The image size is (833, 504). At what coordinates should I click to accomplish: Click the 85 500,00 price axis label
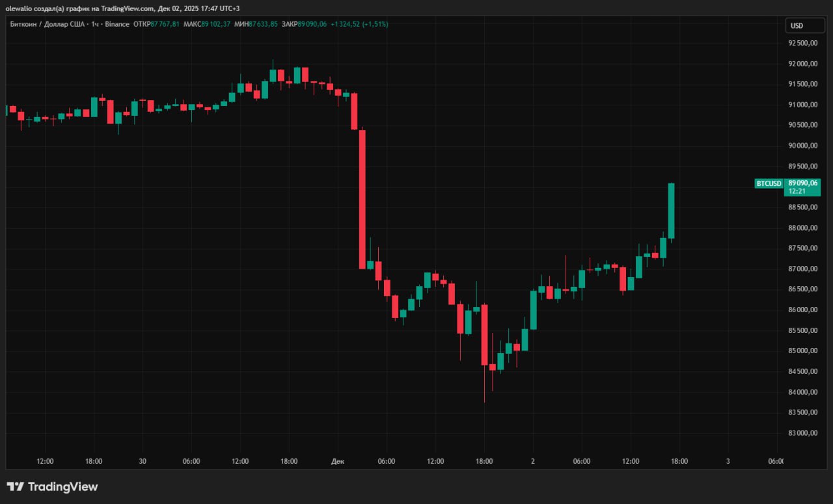pos(803,330)
